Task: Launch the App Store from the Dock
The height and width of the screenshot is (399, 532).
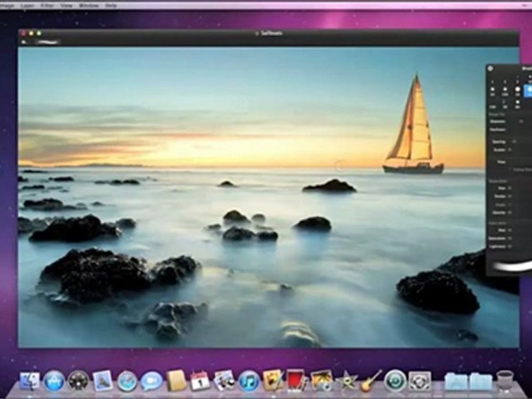Action: (x=54, y=381)
